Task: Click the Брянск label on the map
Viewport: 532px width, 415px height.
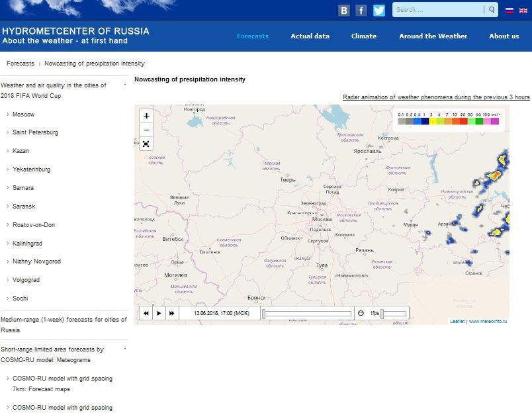Action: coord(257,298)
